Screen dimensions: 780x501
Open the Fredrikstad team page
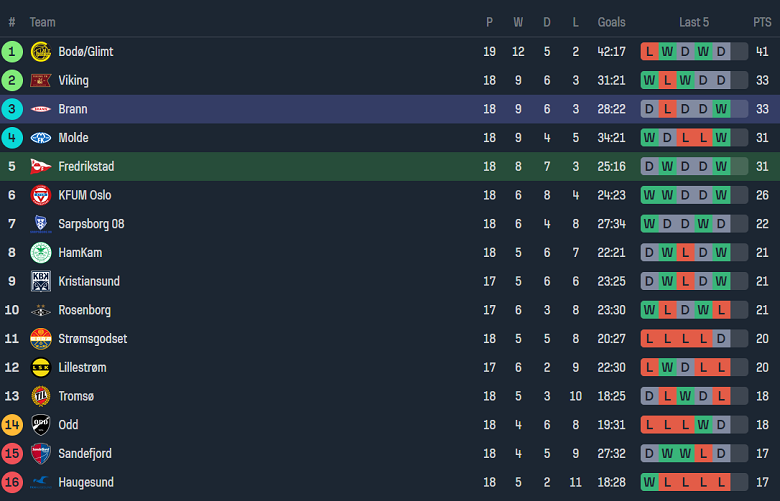tap(86, 167)
